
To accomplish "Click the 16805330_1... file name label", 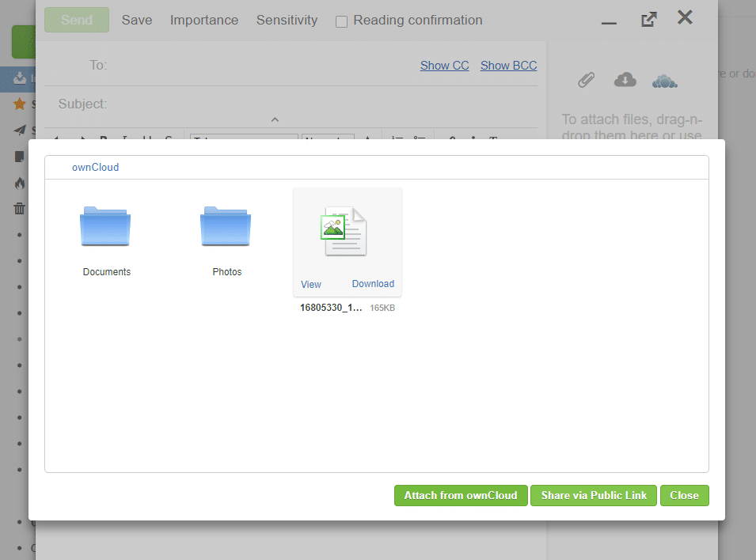I will point(331,308).
